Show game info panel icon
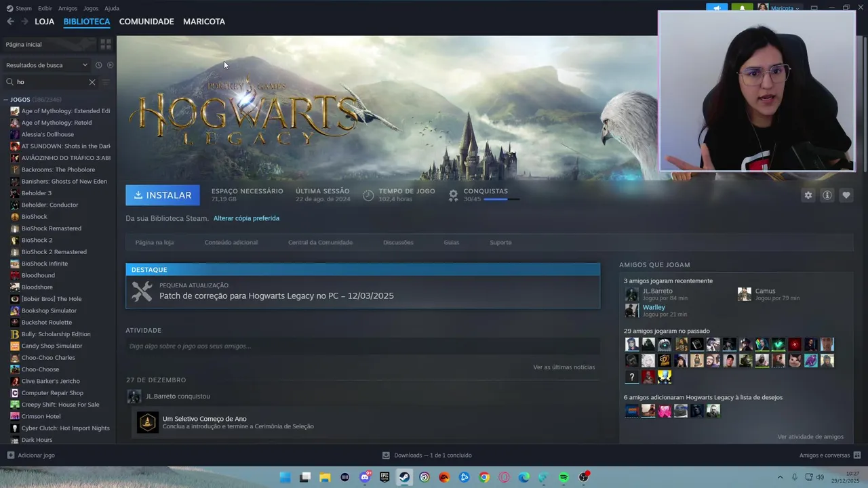Viewport: 868px width, 488px height. pyautogui.click(x=827, y=195)
